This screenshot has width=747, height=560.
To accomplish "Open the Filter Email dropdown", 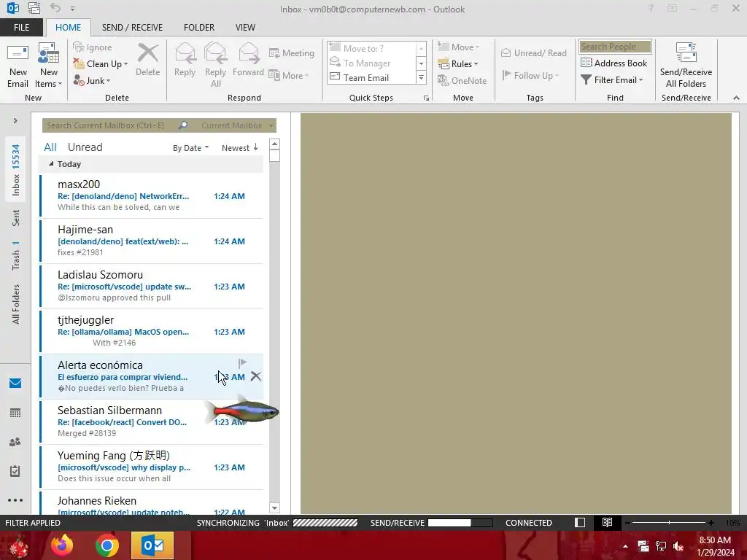I will pos(612,80).
